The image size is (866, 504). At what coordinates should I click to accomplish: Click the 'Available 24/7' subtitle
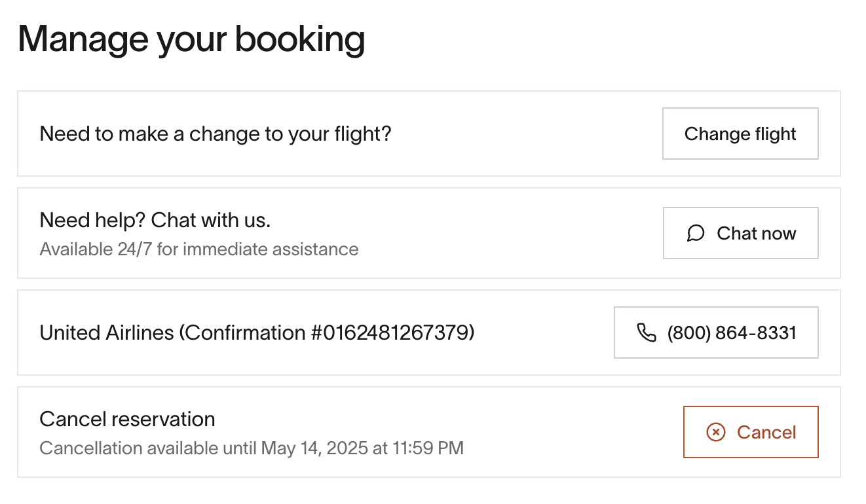click(x=198, y=249)
